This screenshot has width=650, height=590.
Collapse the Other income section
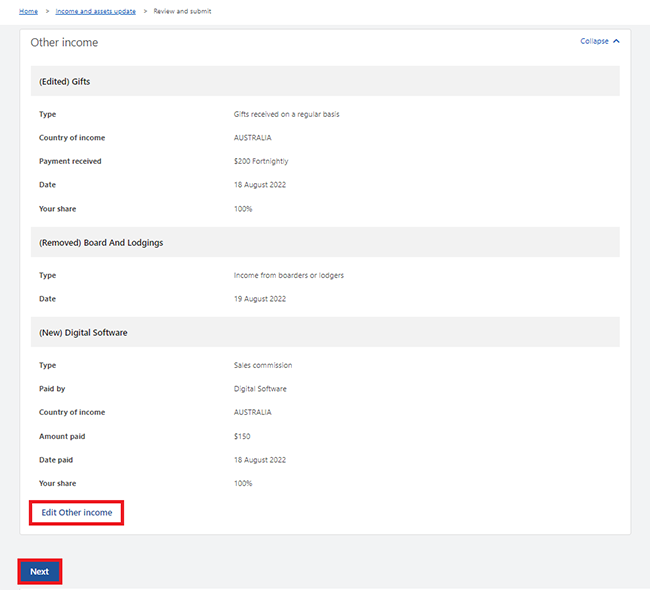click(x=599, y=41)
